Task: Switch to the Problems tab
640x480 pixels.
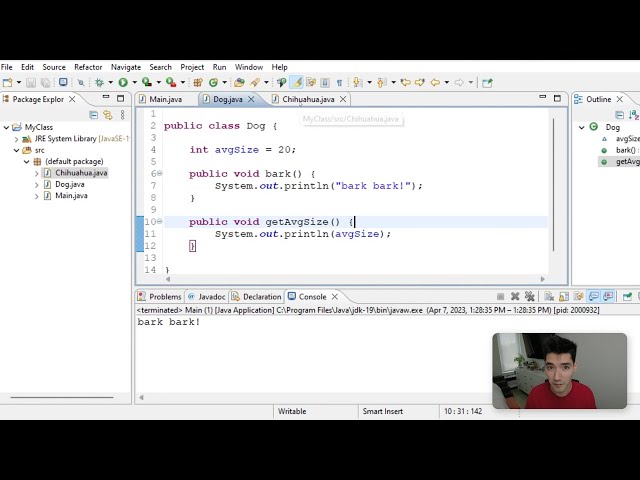Action: (160, 297)
